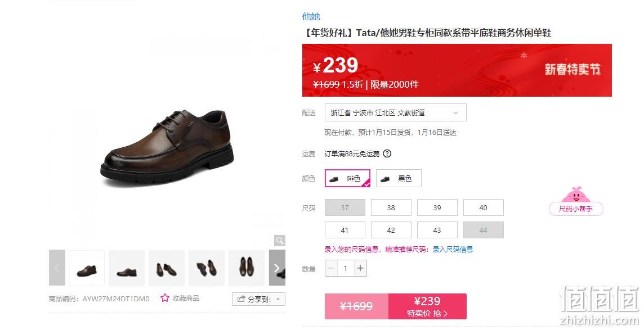Screen dimensions: 644x330
Task: Decrease quantity with the minus button
Action: [331, 269]
